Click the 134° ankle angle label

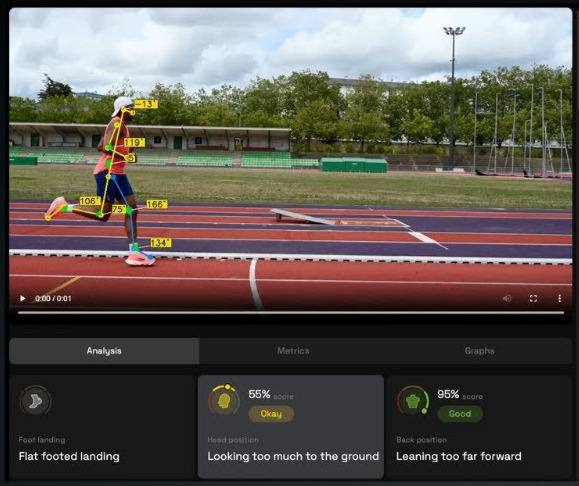click(161, 243)
